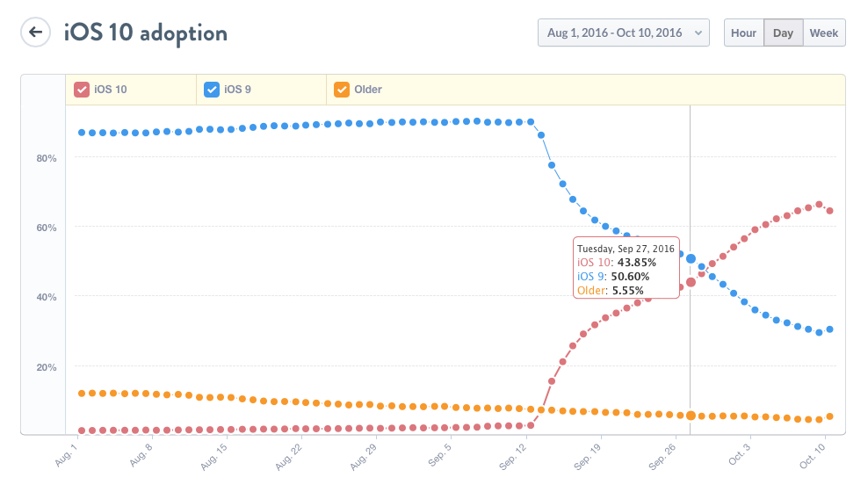The width and height of the screenshot is (868, 492).
Task: Click the highlighted iOS 9 point on Sep 27
Action: 691,259
